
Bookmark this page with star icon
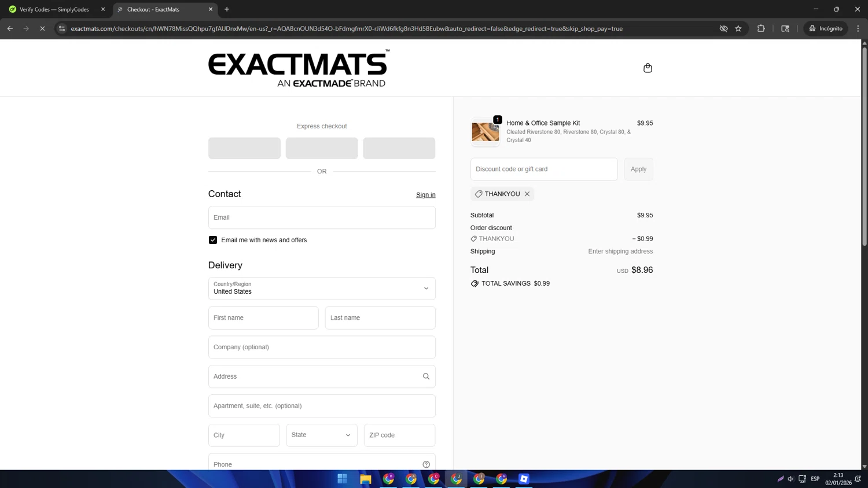coord(738,28)
